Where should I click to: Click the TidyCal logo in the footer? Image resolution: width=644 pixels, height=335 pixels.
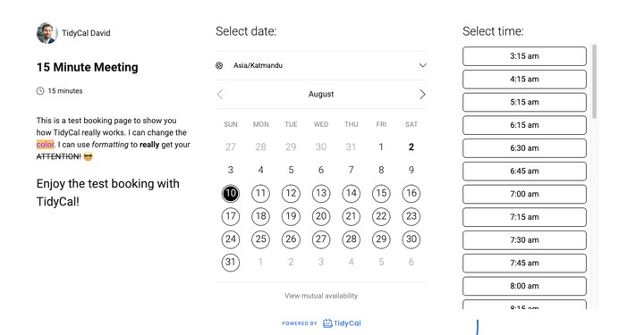click(x=342, y=323)
